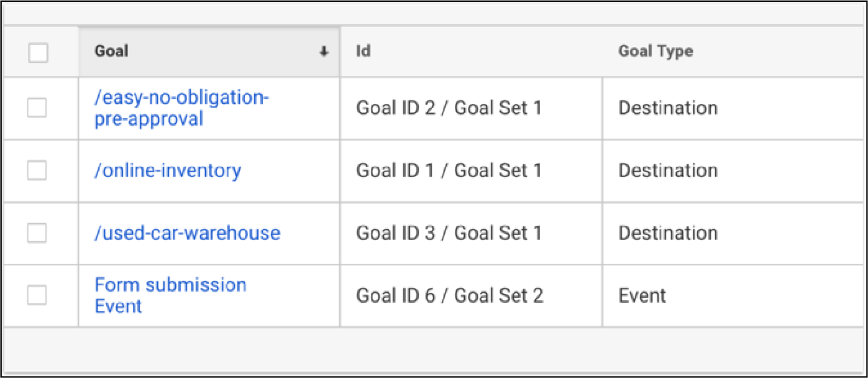Click the Goal ID 6 / Goal Set 2 cell
The image size is (868, 378).
[471, 295]
